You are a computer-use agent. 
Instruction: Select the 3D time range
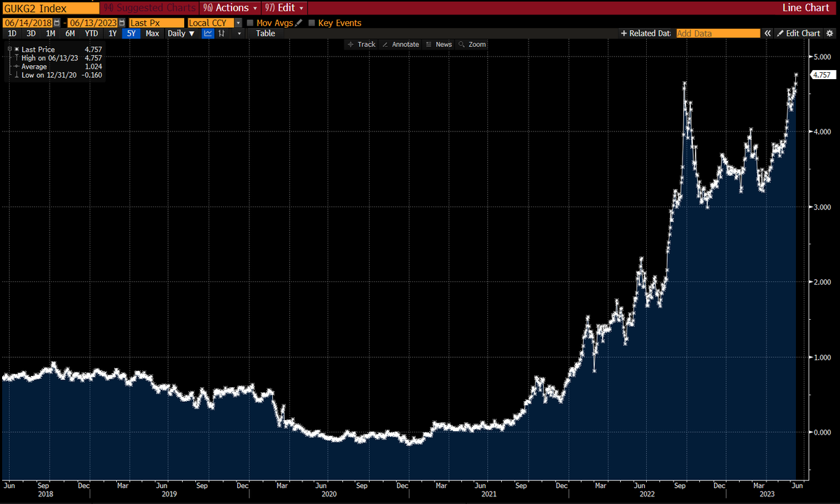31,33
